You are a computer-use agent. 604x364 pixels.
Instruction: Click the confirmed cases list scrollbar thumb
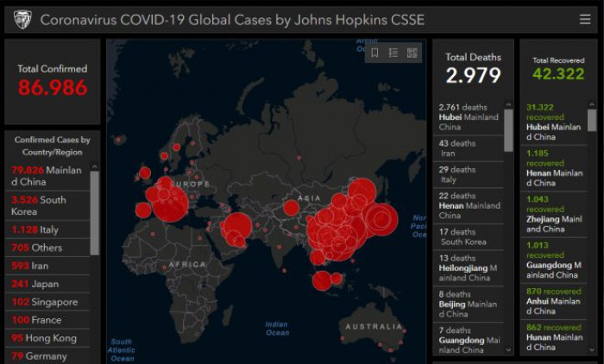94,213
